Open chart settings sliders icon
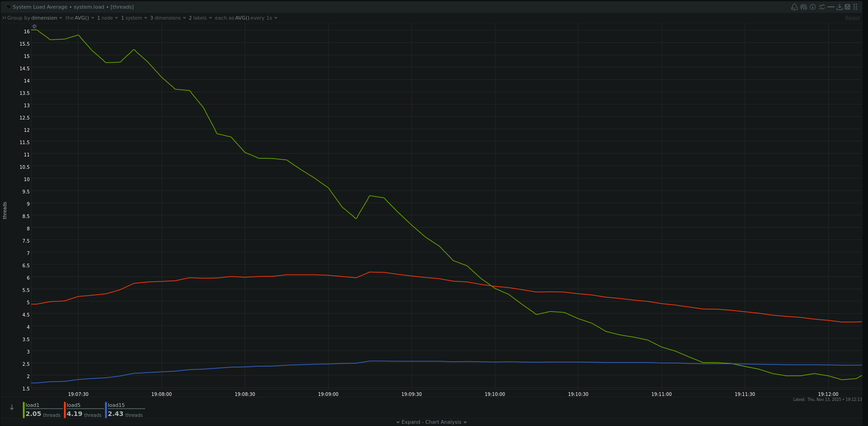 click(804, 7)
